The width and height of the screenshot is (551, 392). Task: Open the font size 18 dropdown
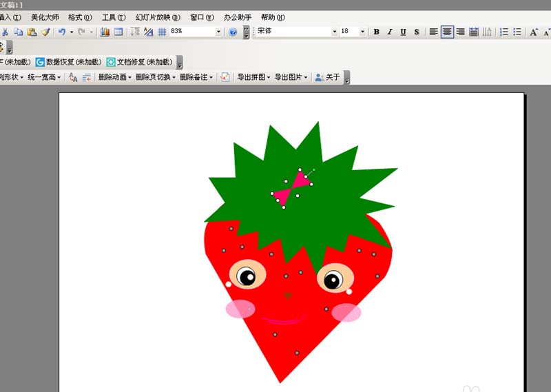[x=362, y=32]
